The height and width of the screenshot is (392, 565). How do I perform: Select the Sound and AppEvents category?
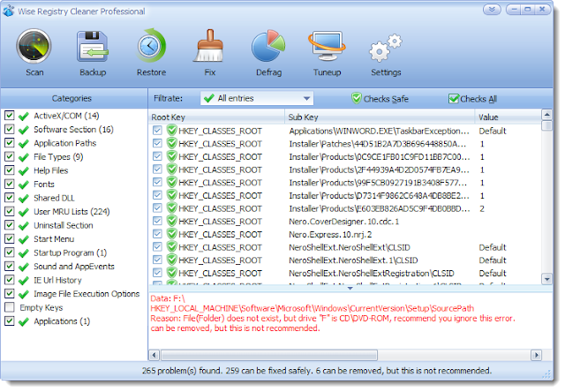(x=74, y=267)
